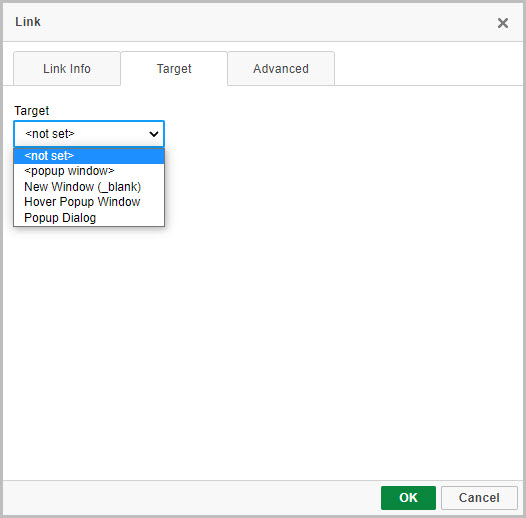This screenshot has width=526, height=518.
Task: Click the Link dialog title text
Action: (28, 22)
